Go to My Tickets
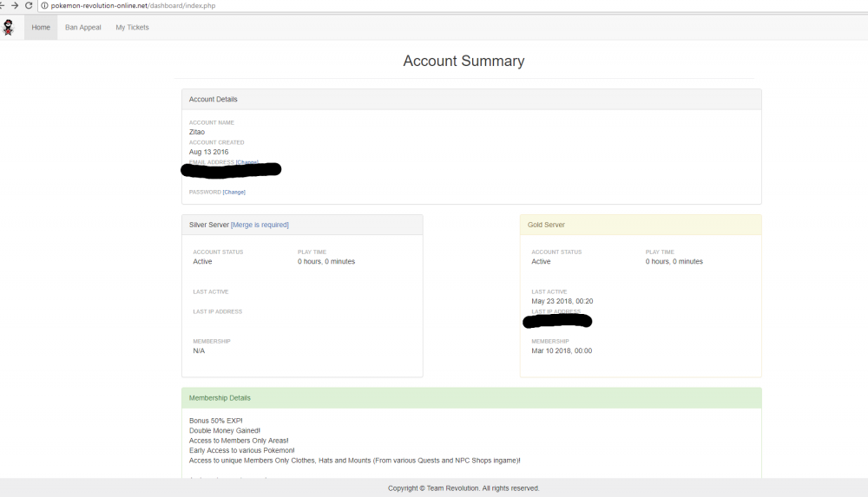This screenshot has width=868, height=497. click(132, 28)
